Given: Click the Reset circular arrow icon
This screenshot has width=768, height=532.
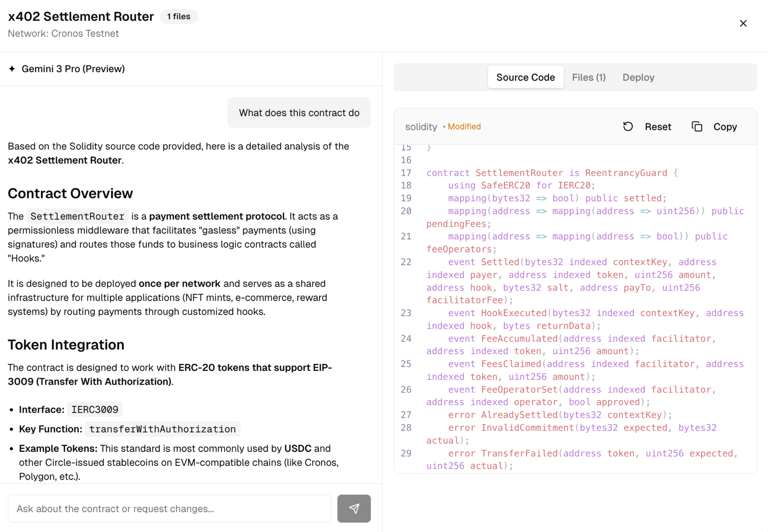Looking at the screenshot, I should point(628,127).
